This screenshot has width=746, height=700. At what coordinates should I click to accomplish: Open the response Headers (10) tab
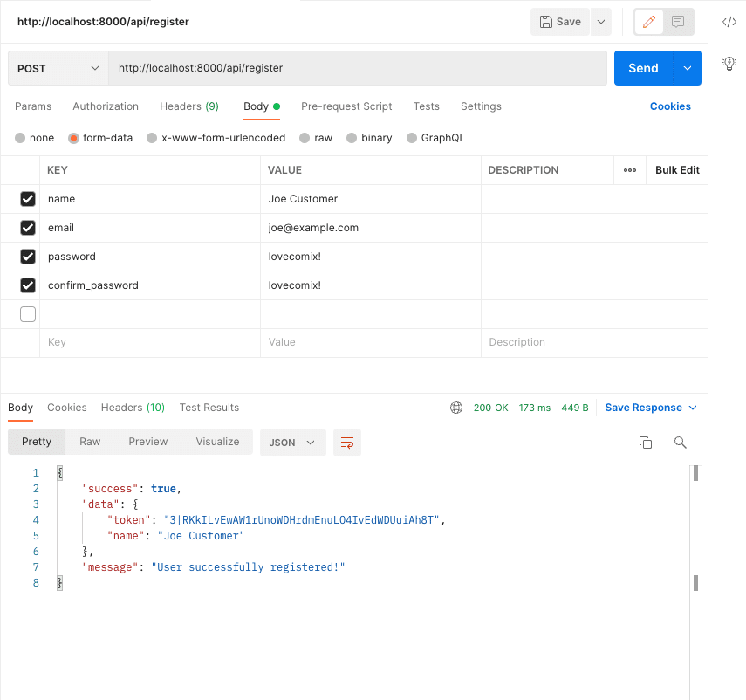click(133, 408)
